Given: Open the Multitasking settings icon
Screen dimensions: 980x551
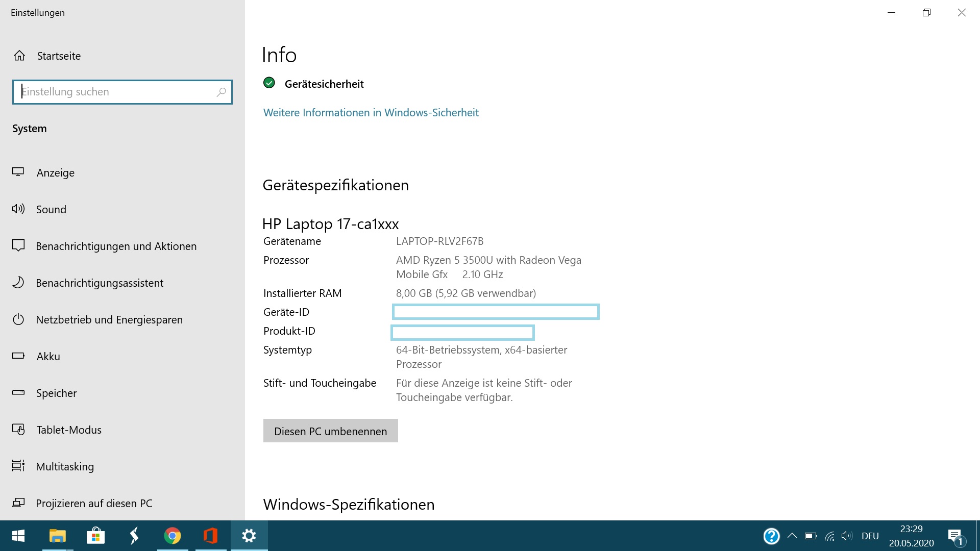Looking at the screenshot, I should [18, 466].
